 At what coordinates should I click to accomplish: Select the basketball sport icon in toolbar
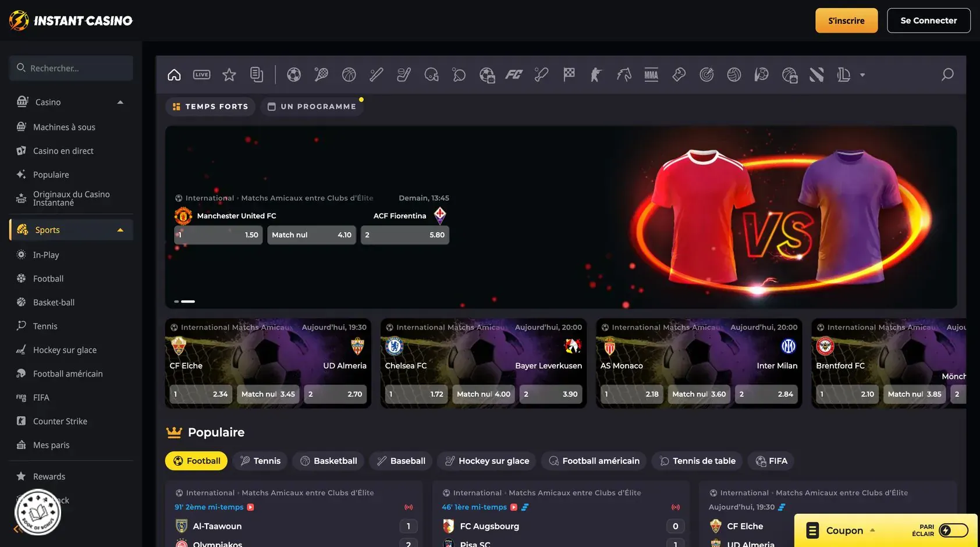[x=349, y=74]
